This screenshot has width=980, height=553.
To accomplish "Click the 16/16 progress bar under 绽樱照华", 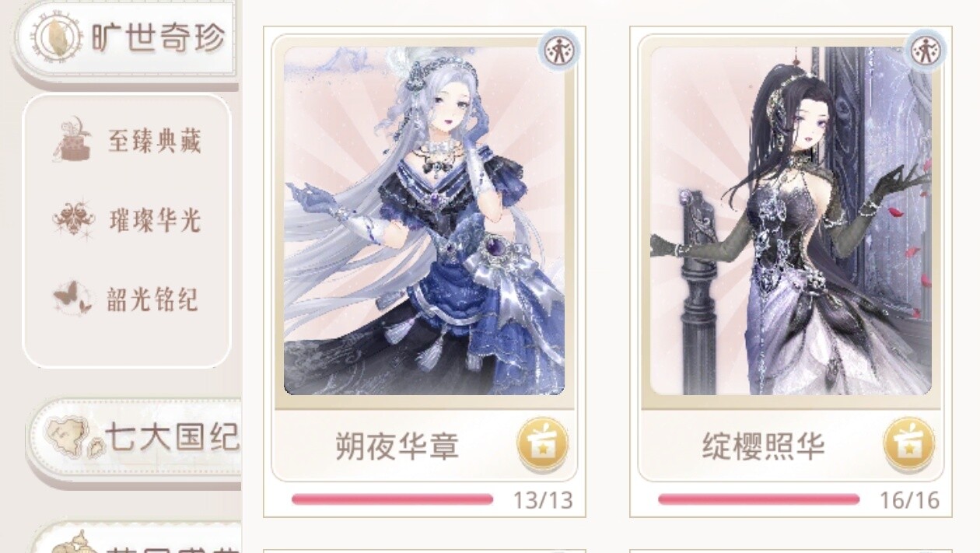I will pyautogui.click(x=758, y=499).
